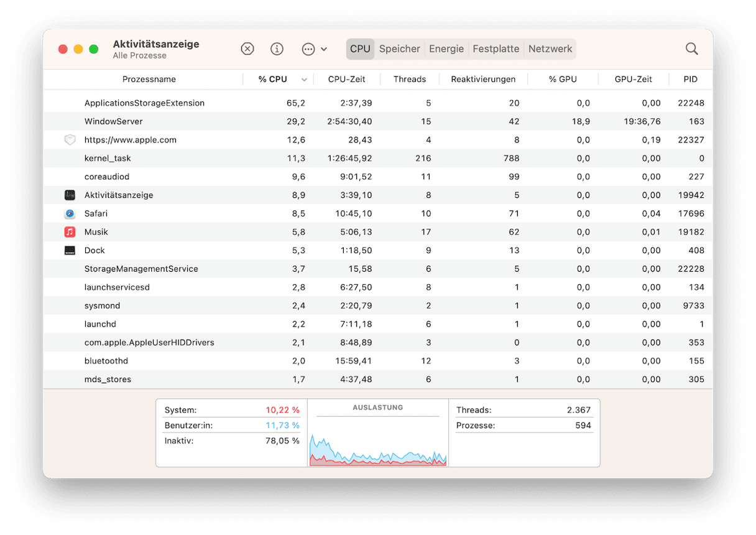Show the Netzwerk tab
The image size is (756, 535).
click(550, 49)
